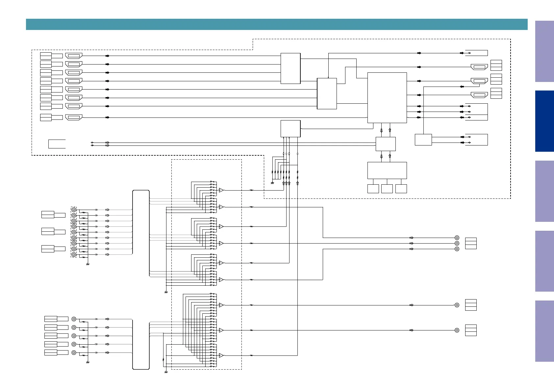Click the bottommost amplifier triangle symbol

[221, 355]
